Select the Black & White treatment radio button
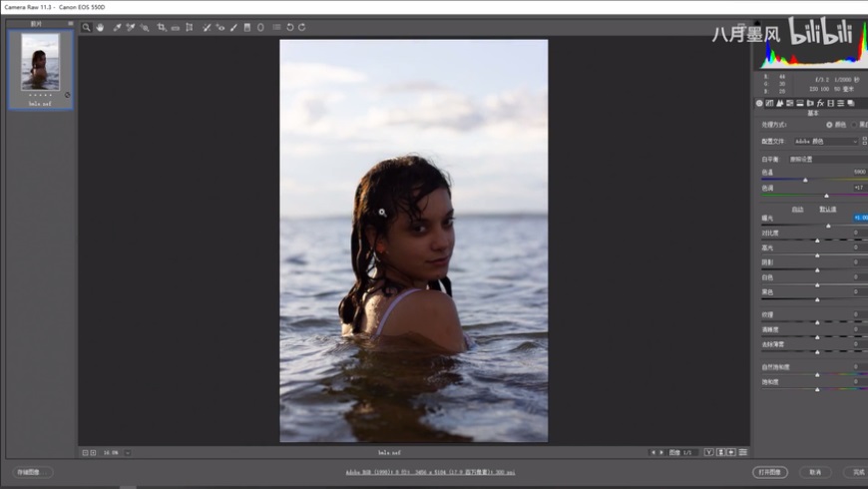The image size is (868, 489). pyautogui.click(x=854, y=125)
